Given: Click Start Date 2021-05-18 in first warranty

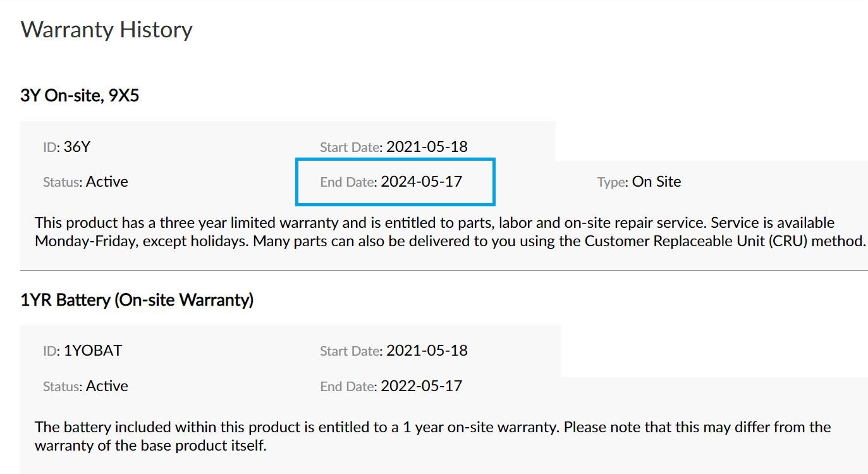Looking at the screenshot, I should [x=427, y=147].
